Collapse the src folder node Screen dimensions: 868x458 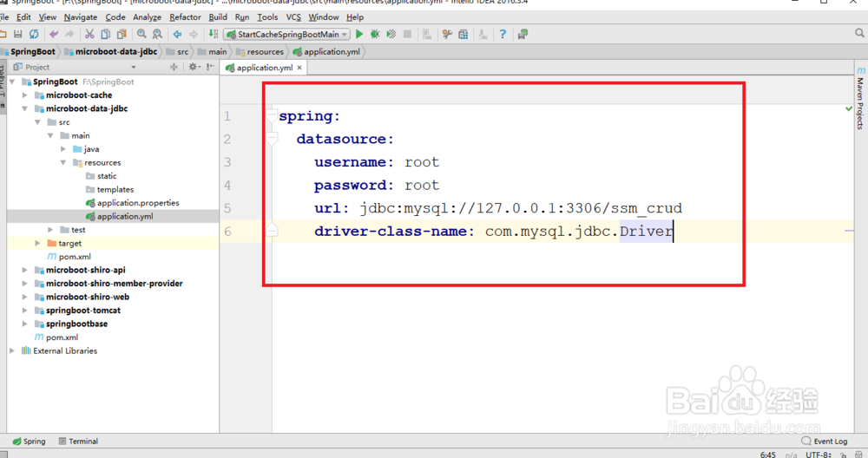point(37,122)
